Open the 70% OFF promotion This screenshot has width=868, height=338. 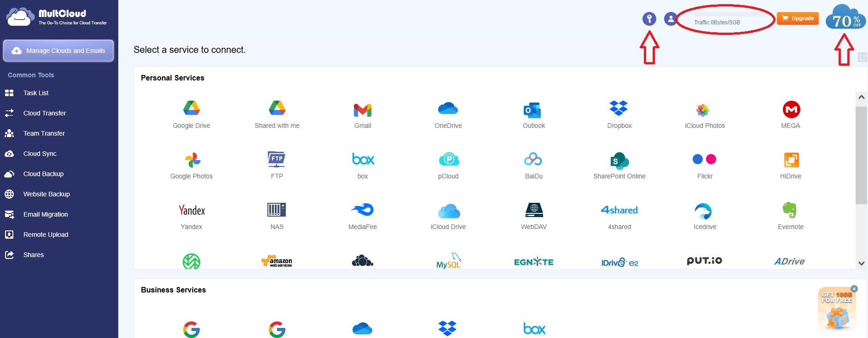[x=845, y=17]
